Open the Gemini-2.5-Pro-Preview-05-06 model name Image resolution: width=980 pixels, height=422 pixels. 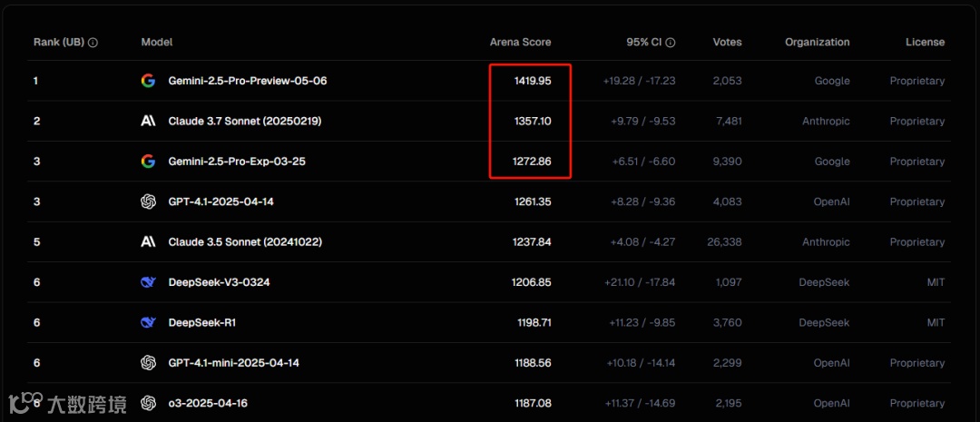point(248,81)
